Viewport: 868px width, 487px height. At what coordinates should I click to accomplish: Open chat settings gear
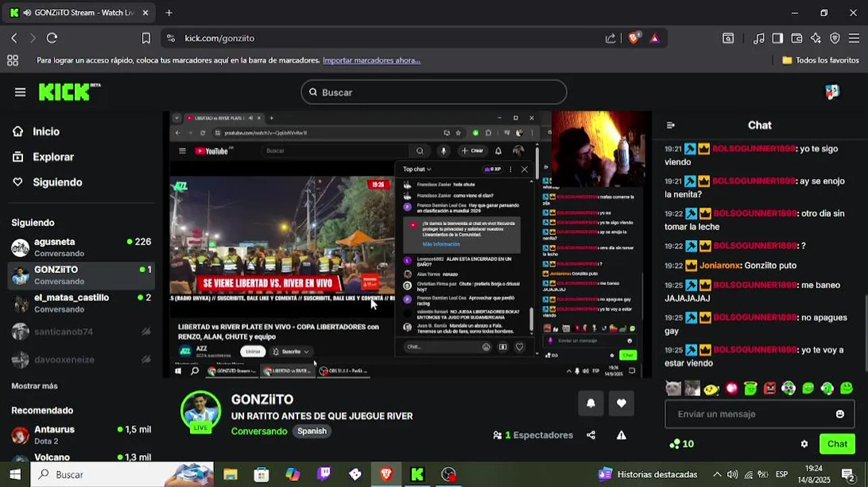pos(804,444)
